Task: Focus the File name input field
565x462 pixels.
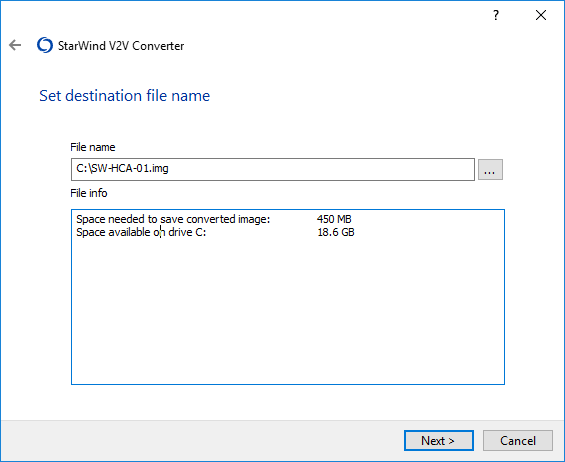Action: 273,169
